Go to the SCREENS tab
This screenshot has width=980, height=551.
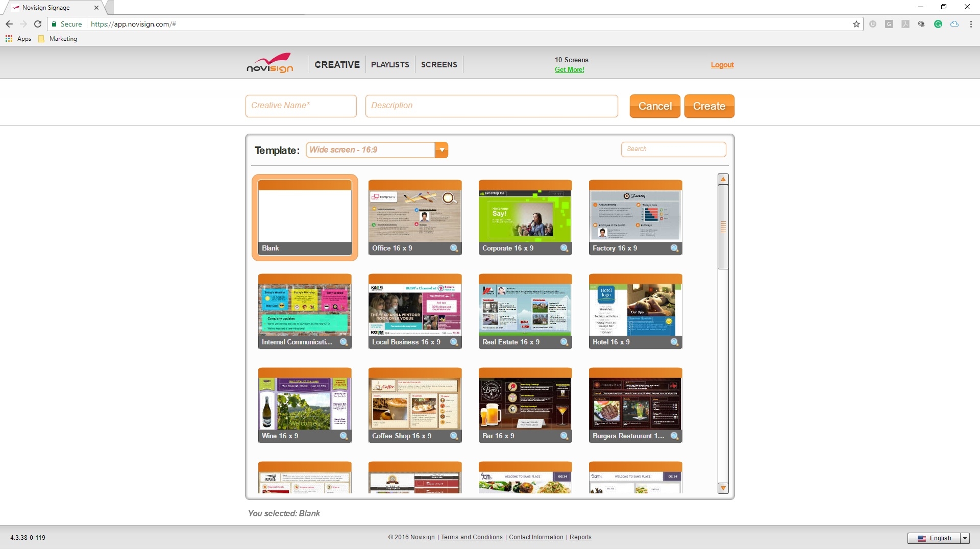pos(439,65)
